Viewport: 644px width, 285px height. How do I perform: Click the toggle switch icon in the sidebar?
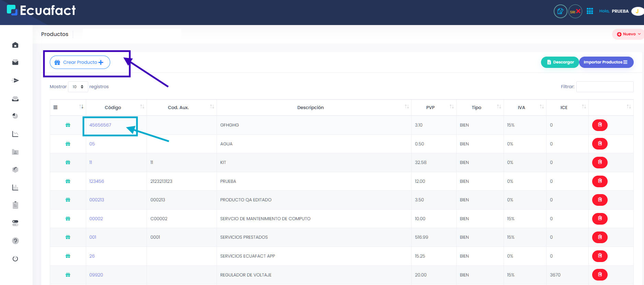tap(15, 223)
